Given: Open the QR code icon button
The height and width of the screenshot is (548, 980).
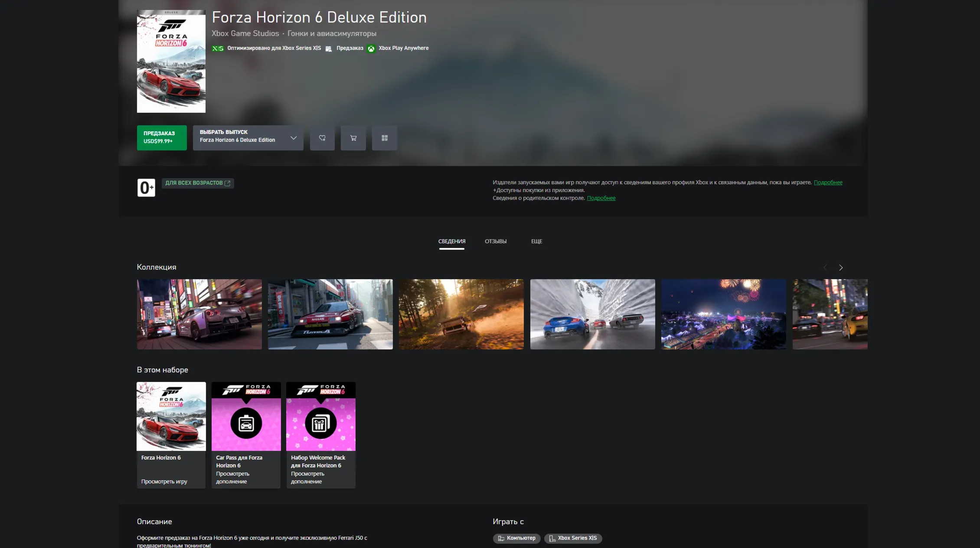Looking at the screenshot, I should pyautogui.click(x=385, y=138).
